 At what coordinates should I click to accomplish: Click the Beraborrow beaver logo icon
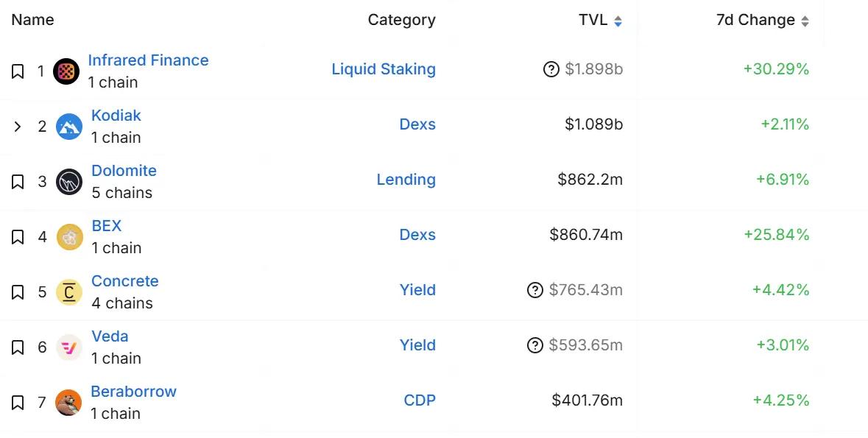[x=68, y=403]
